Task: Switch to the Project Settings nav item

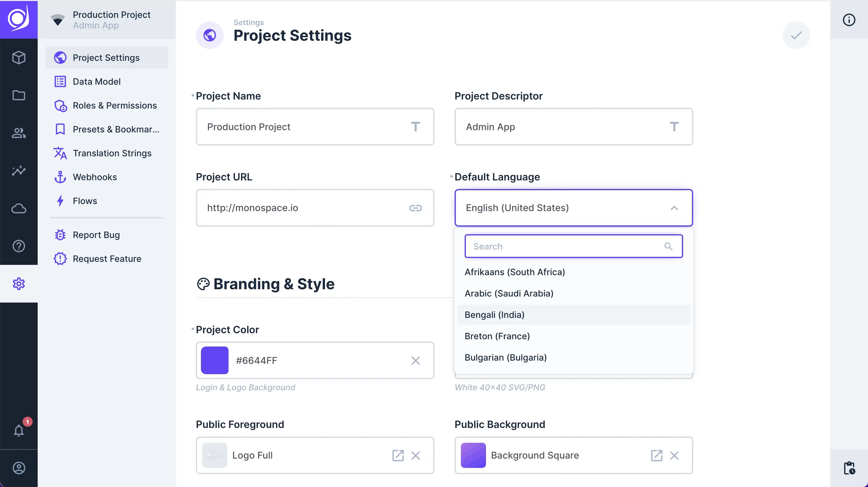Action: click(x=106, y=57)
